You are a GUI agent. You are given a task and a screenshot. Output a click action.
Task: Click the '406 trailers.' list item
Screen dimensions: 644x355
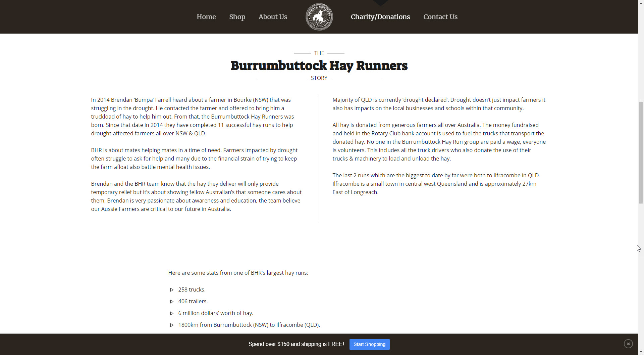coord(193,301)
